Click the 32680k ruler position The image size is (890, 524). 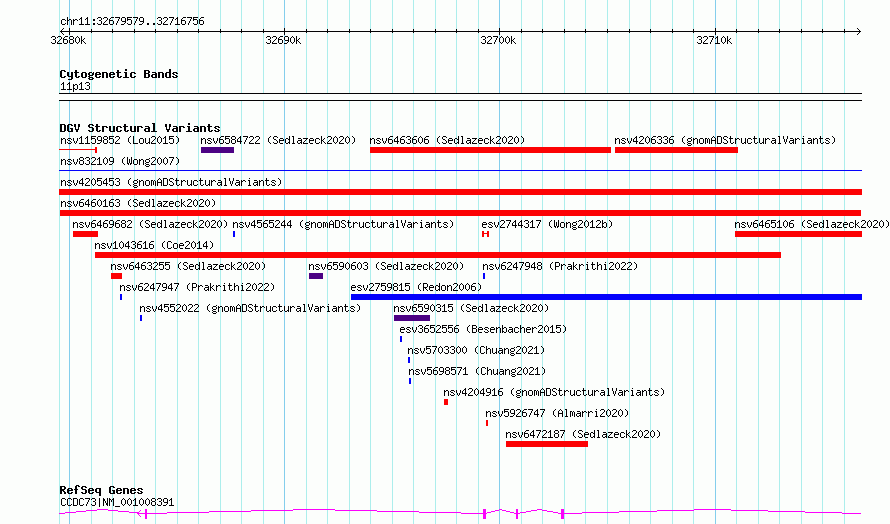[x=68, y=40]
